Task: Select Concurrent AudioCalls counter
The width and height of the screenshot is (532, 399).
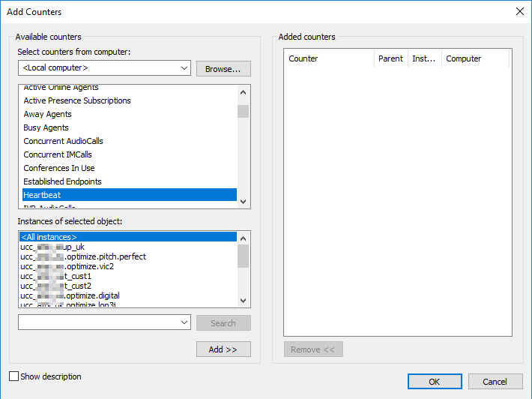Action: point(130,141)
